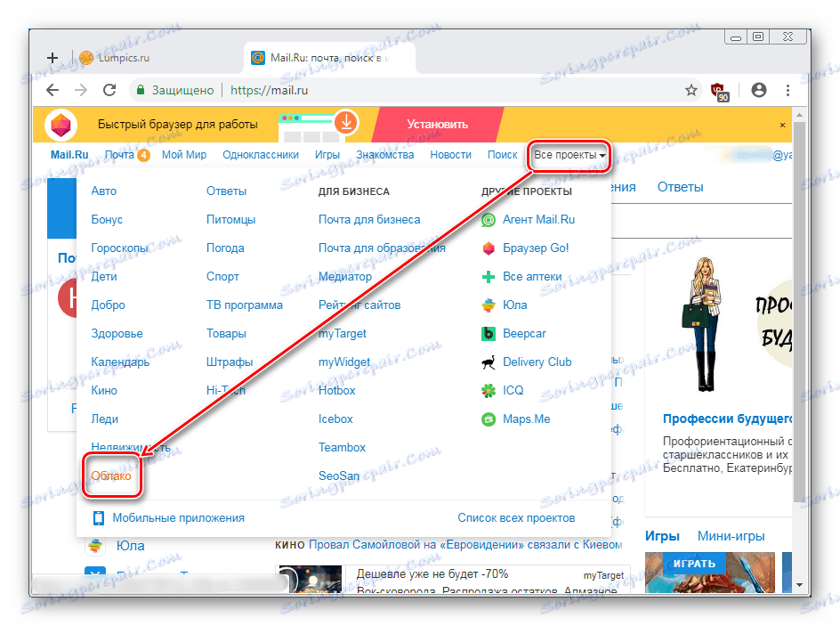The width and height of the screenshot is (840, 626).
Task: Open the Icebox link
Action: click(335, 419)
